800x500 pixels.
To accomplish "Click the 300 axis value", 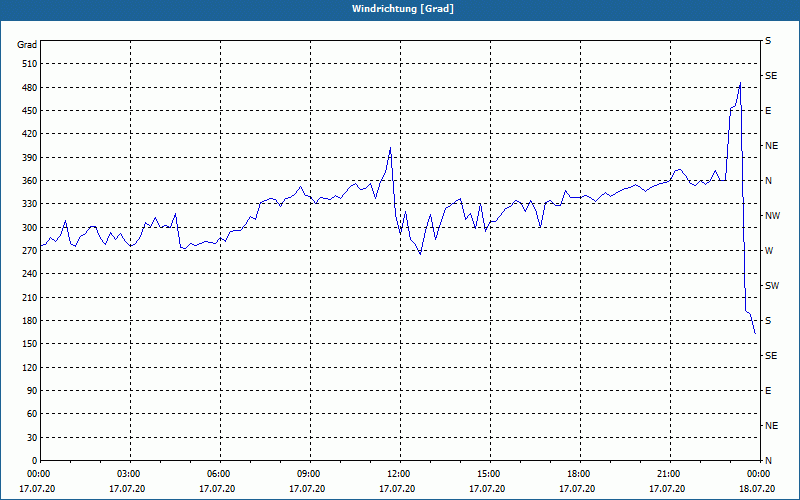I will [x=30, y=228].
